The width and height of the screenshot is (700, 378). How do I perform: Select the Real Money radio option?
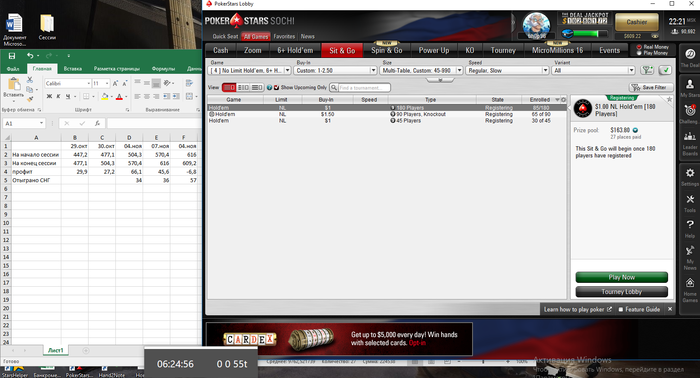point(639,47)
